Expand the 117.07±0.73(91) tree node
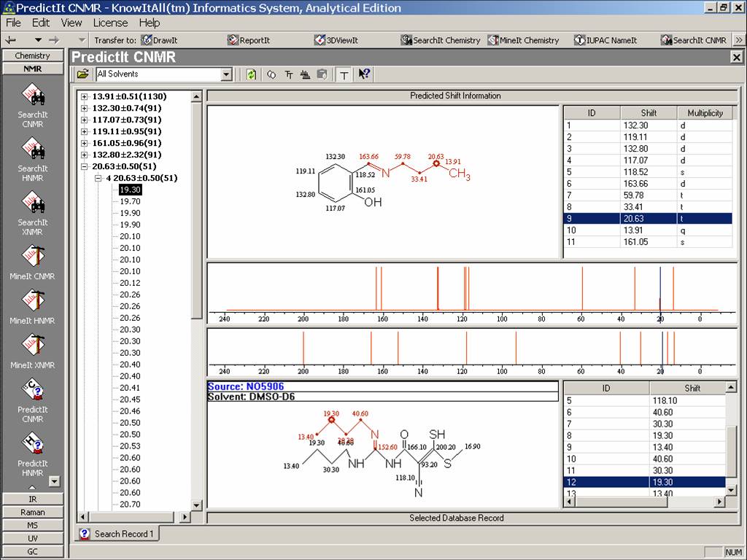This screenshot has width=747, height=560. [x=85, y=120]
